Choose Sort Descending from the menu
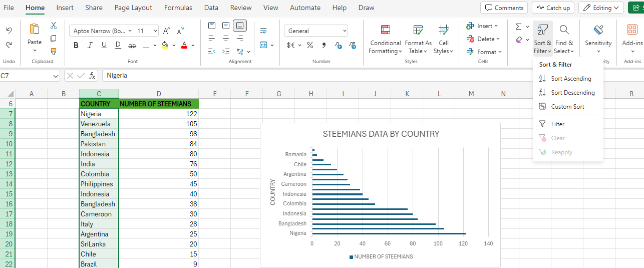Screen dimensions: 644x268 click(x=572, y=93)
